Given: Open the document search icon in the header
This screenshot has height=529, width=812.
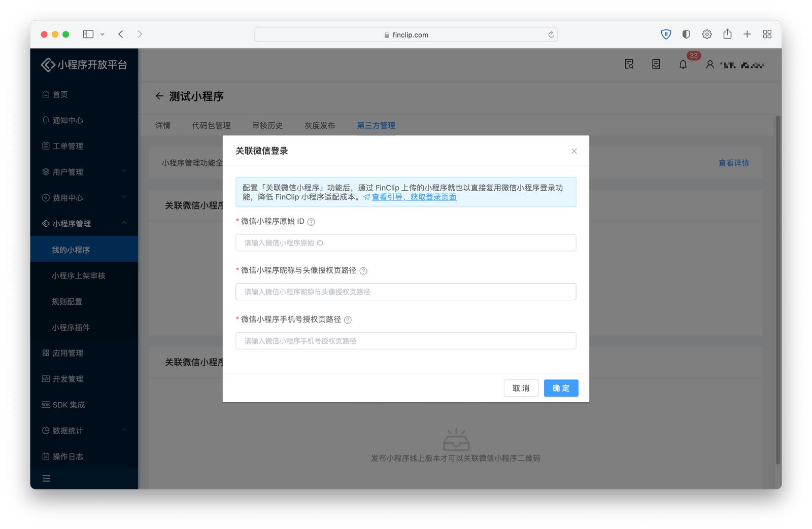Looking at the screenshot, I should point(628,64).
